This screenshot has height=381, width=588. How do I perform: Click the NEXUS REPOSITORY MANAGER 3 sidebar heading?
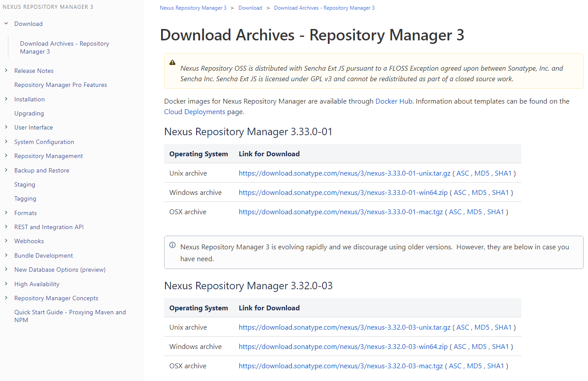[48, 7]
